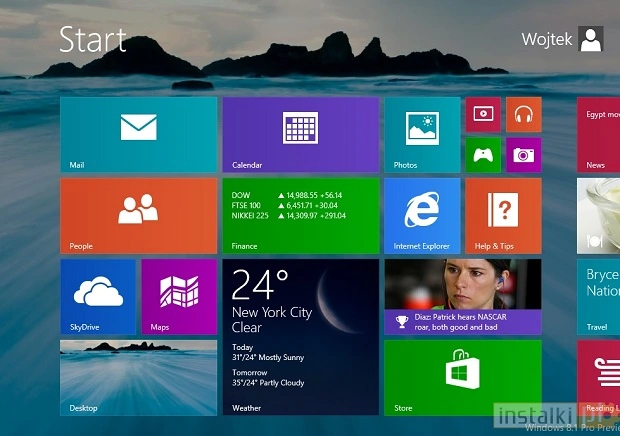This screenshot has width=620, height=436.
Task: Launch Internet Explorer tile
Action: 422,216
